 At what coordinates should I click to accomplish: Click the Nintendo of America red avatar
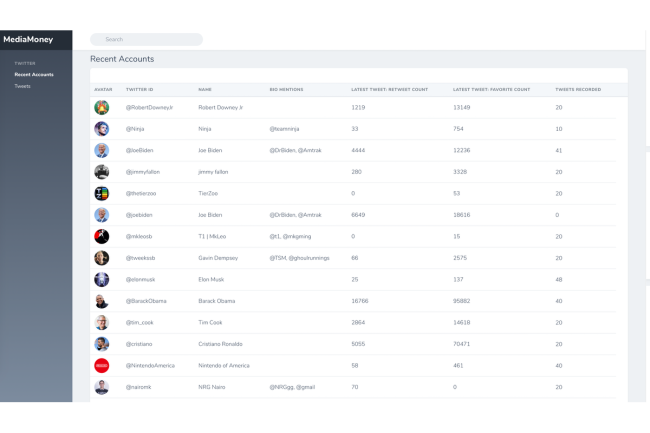pos(101,366)
